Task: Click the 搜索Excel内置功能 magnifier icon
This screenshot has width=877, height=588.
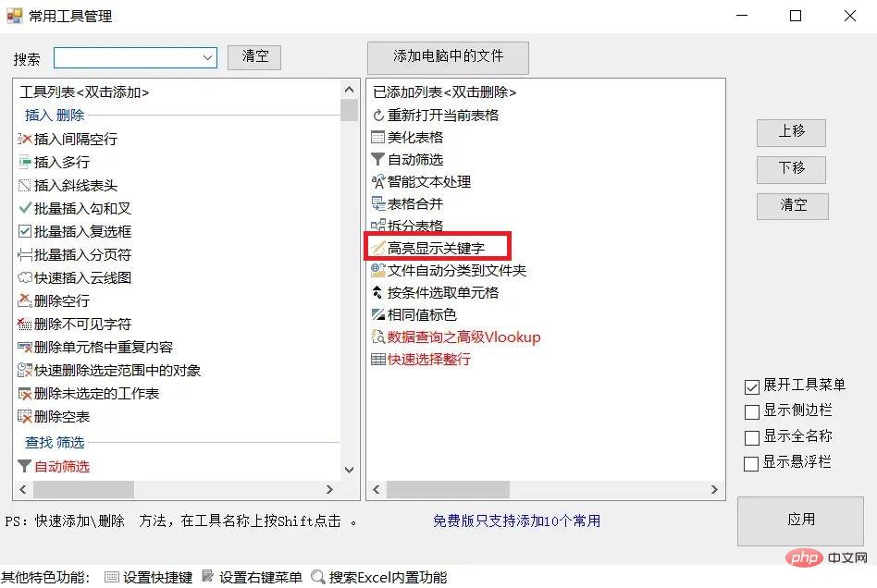Action: tap(318, 577)
